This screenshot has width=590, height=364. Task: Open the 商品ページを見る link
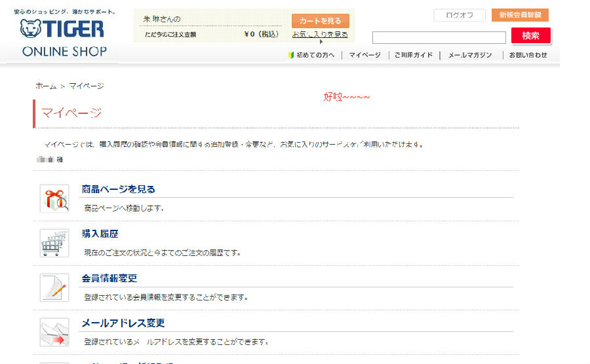pos(118,189)
